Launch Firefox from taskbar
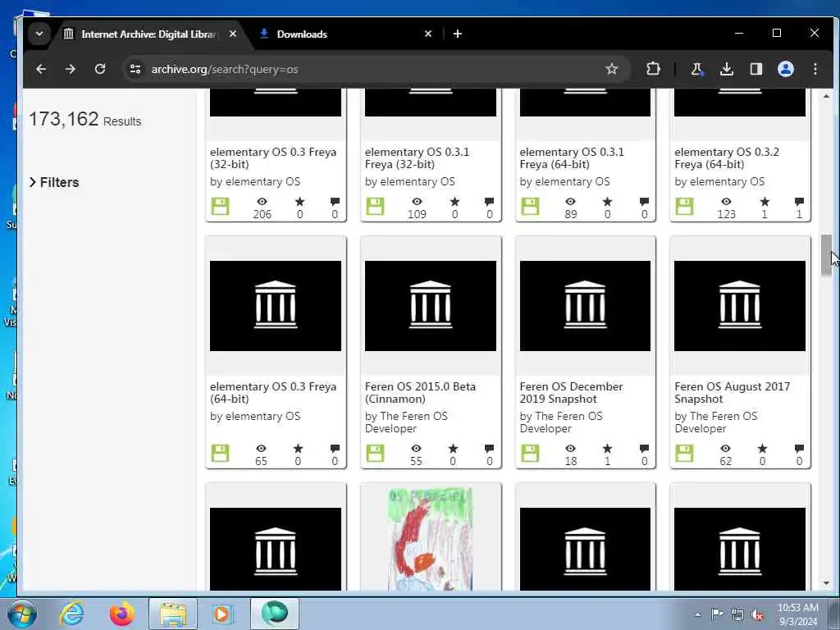840x630 pixels. coord(121,614)
